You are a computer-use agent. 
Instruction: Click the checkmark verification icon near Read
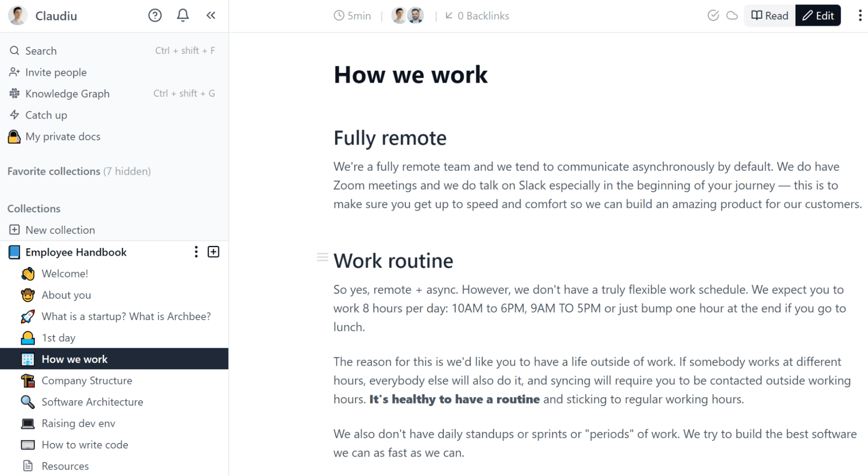click(713, 15)
